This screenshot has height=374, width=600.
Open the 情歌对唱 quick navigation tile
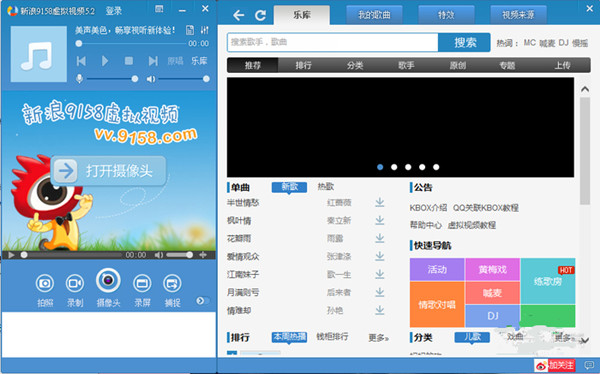pos(437,305)
